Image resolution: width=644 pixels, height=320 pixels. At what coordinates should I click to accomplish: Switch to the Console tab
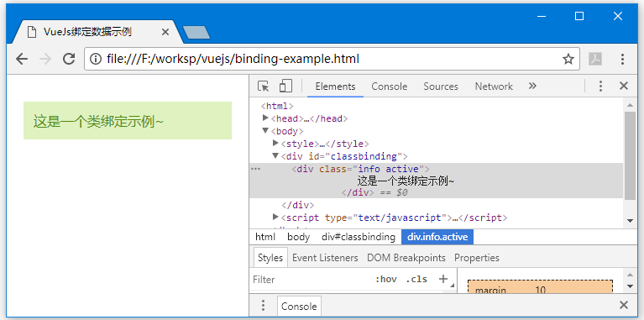coord(389,87)
